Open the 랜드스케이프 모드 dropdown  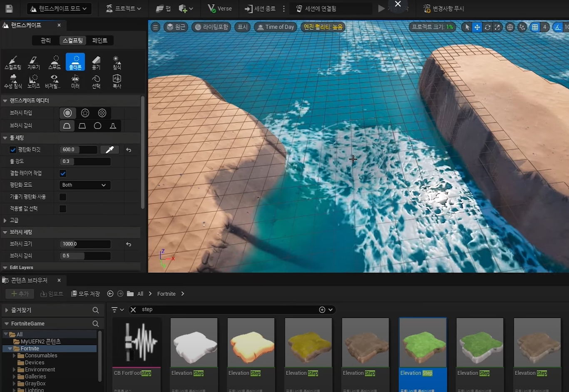(x=59, y=8)
